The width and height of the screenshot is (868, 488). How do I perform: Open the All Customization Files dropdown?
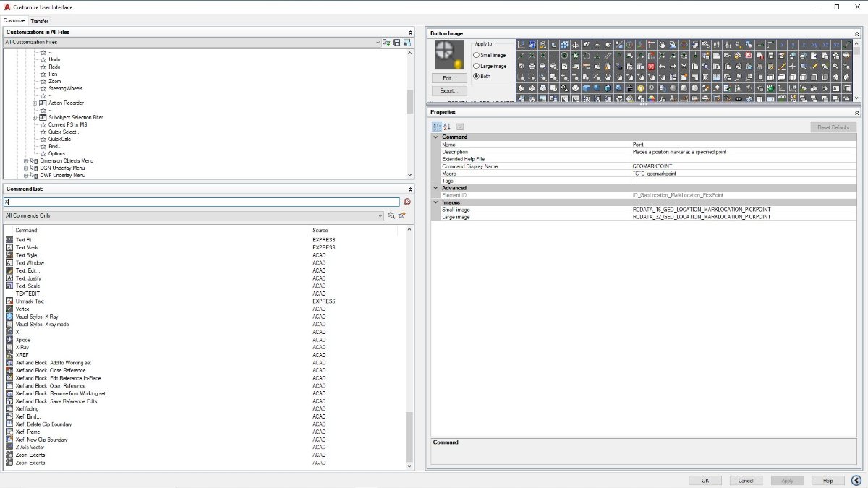point(192,43)
